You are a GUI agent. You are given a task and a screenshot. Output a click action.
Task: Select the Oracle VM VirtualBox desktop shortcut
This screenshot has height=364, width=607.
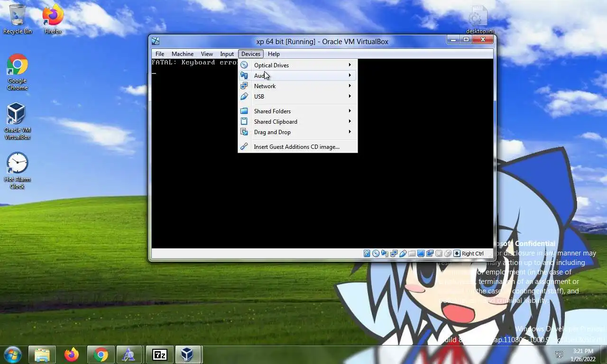tap(18, 121)
